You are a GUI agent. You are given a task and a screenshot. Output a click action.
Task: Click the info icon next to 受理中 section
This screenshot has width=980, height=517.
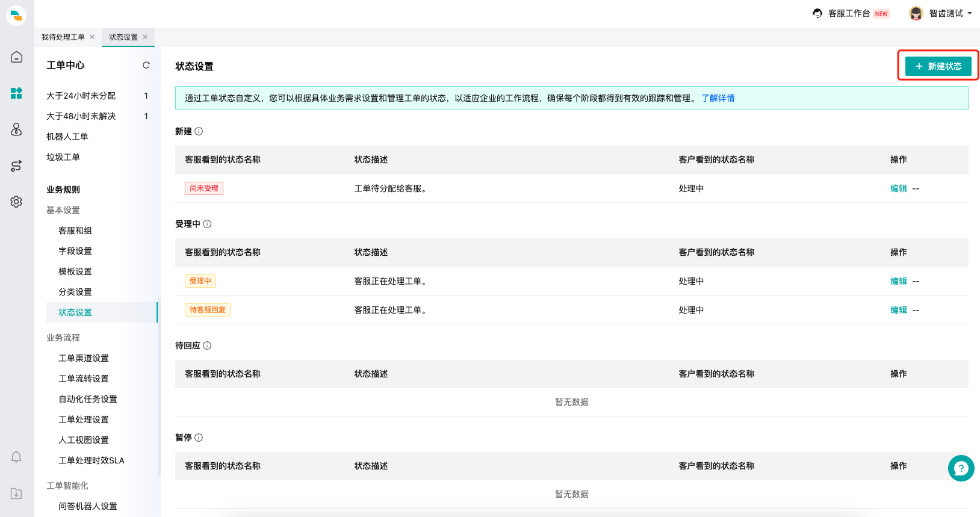tap(207, 224)
